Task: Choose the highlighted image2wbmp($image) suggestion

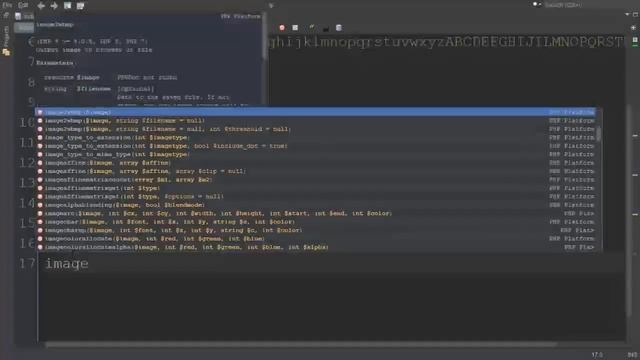Action: click(x=315, y=112)
